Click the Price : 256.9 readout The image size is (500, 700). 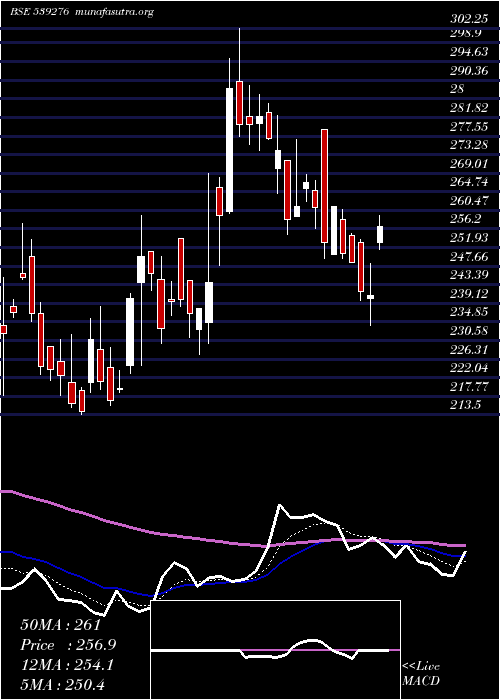pos(68,645)
